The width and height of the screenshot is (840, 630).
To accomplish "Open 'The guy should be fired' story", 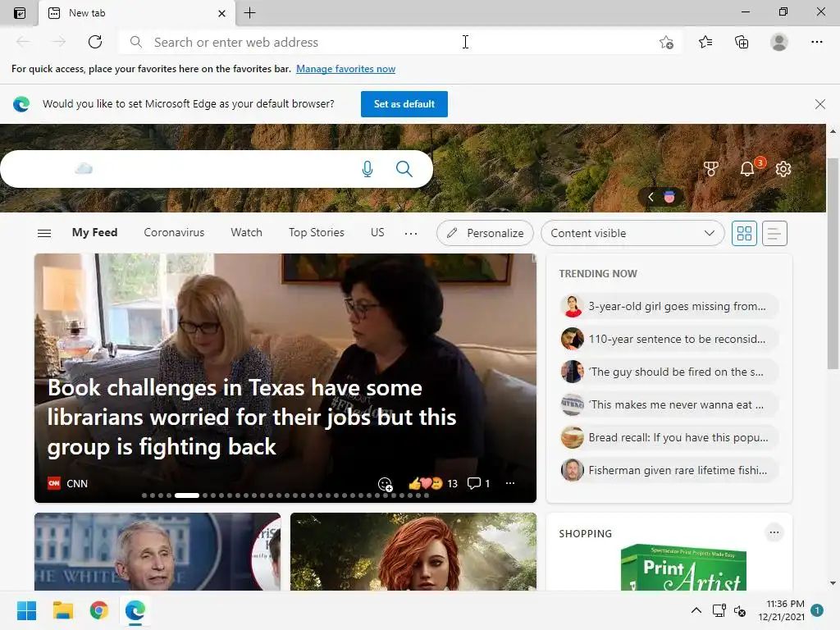I will [x=669, y=372].
